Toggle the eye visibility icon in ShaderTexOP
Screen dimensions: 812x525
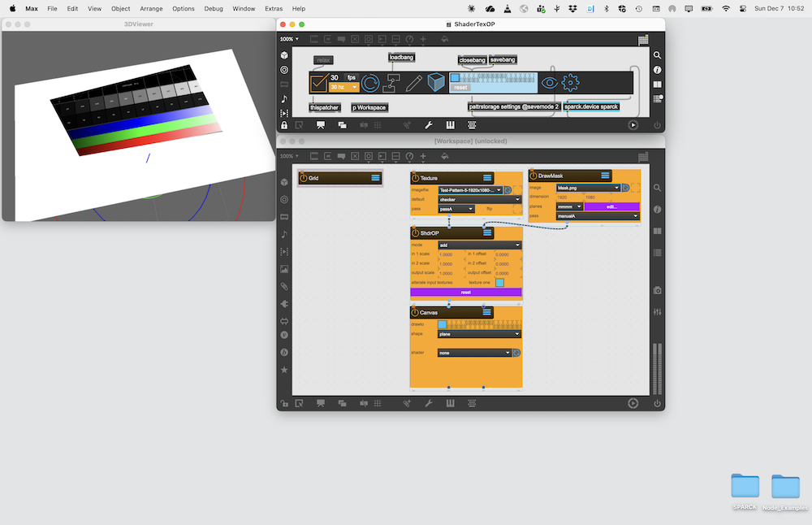[x=550, y=83]
